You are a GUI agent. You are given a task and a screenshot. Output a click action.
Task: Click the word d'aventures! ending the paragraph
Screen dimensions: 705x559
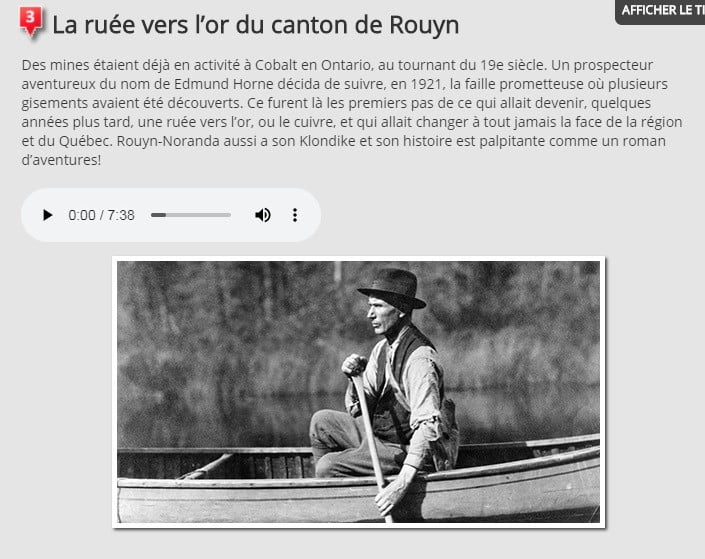point(61,160)
